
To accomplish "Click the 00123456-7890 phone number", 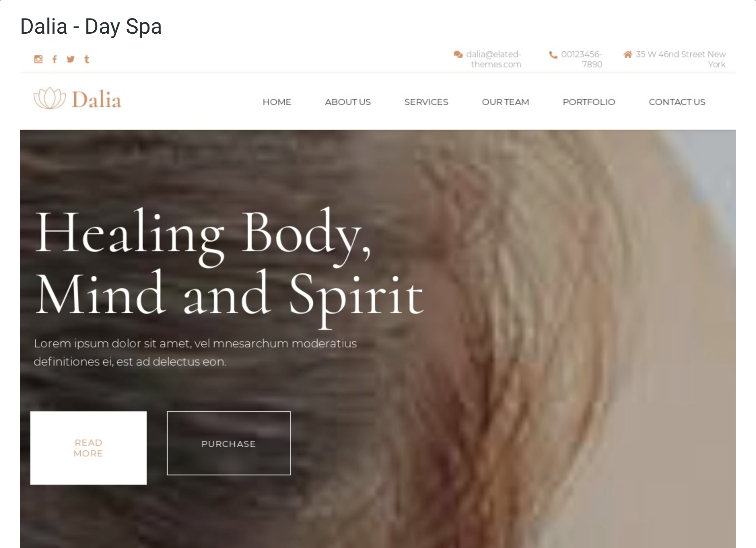I will tap(582, 59).
